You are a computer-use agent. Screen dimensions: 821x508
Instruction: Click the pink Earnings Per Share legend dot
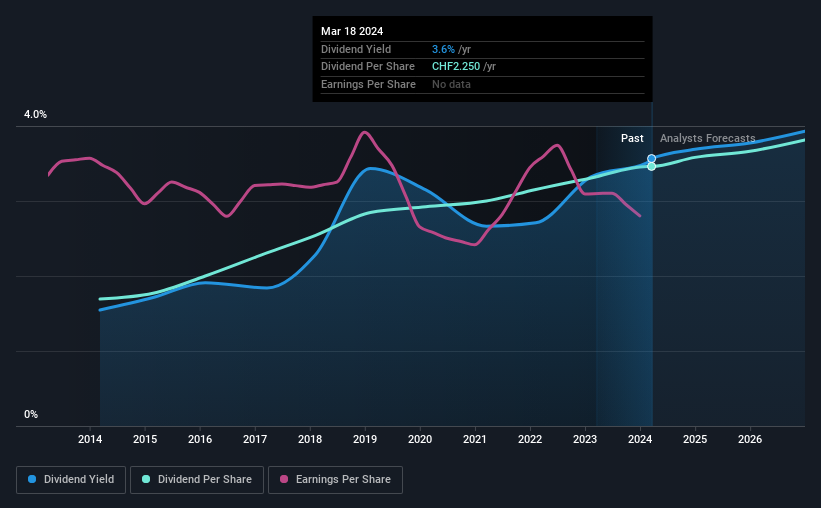[x=284, y=479]
